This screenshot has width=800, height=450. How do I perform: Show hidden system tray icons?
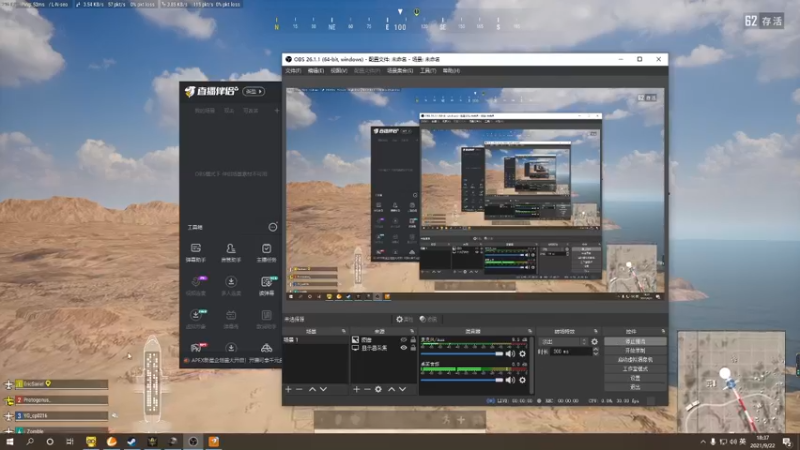coord(703,442)
